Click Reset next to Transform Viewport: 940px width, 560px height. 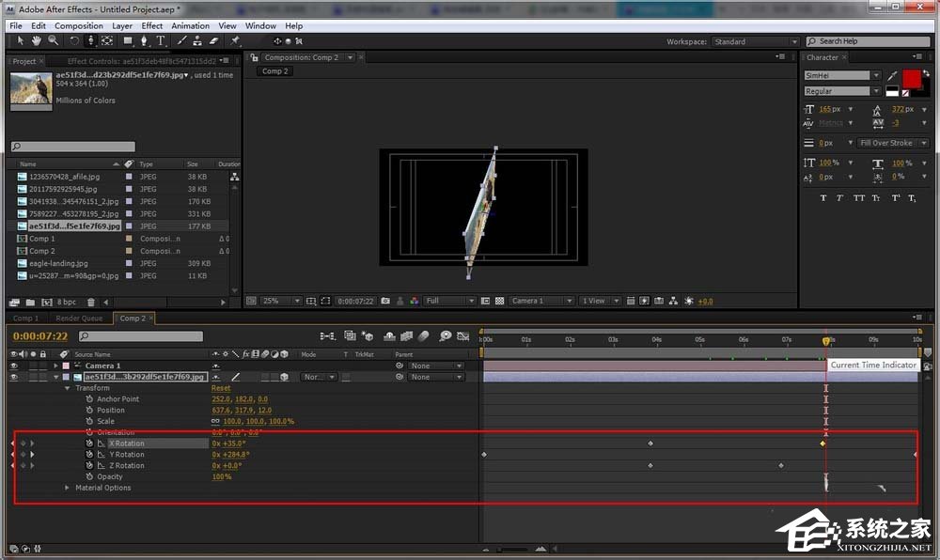coord(221,388)
